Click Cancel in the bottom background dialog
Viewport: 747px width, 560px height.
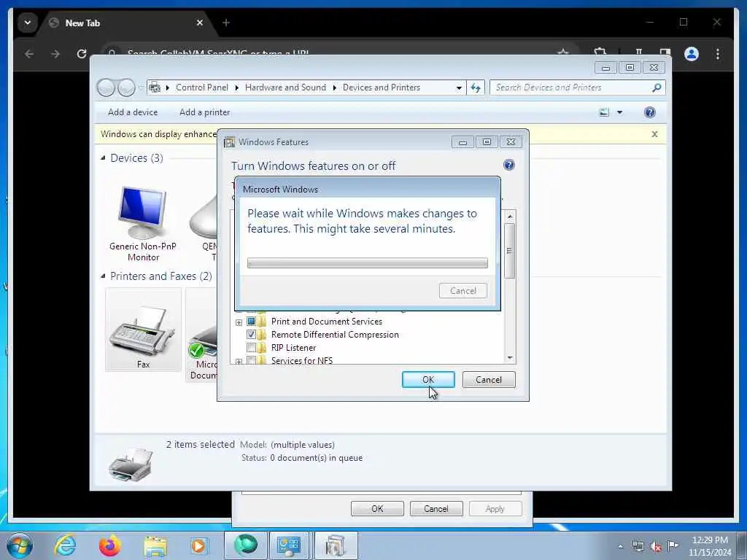(436, 508)
